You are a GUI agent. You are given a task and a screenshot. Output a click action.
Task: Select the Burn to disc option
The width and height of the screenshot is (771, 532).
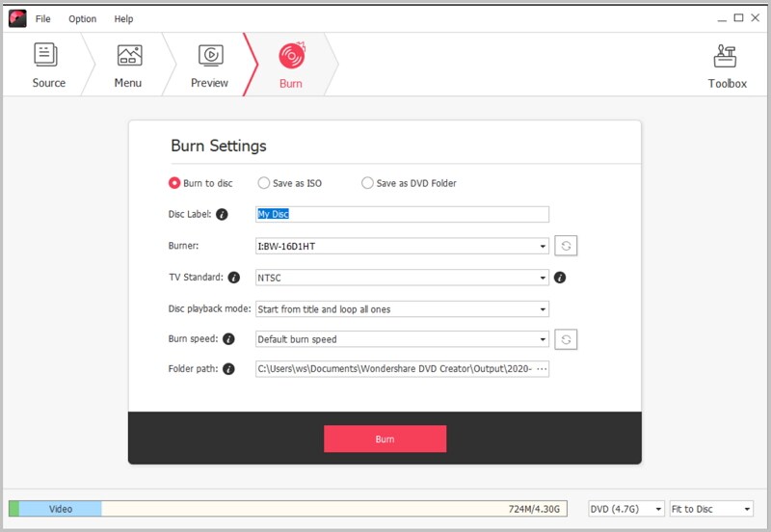pyautogui.click(x=200, y=183)
